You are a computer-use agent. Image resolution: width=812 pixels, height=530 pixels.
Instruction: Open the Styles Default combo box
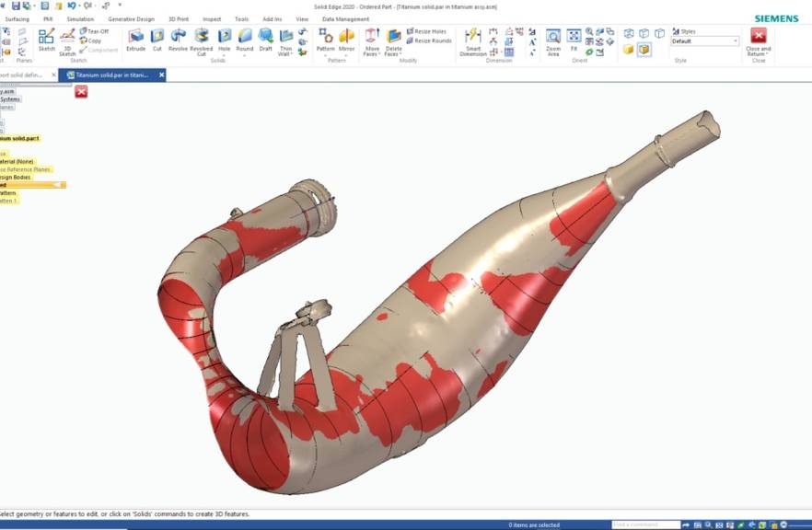tap(704, 41)
